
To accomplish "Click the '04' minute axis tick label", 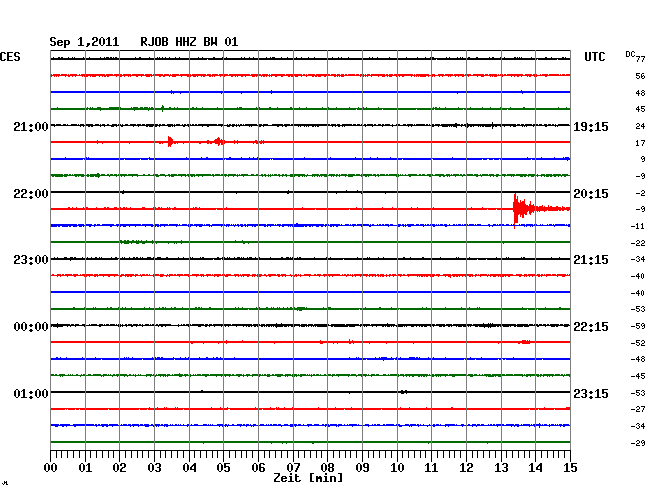I will (x=189, y=468).
